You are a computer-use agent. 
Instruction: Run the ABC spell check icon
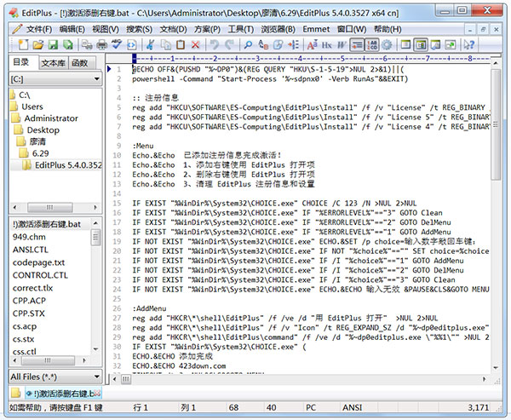coord(117,44)
